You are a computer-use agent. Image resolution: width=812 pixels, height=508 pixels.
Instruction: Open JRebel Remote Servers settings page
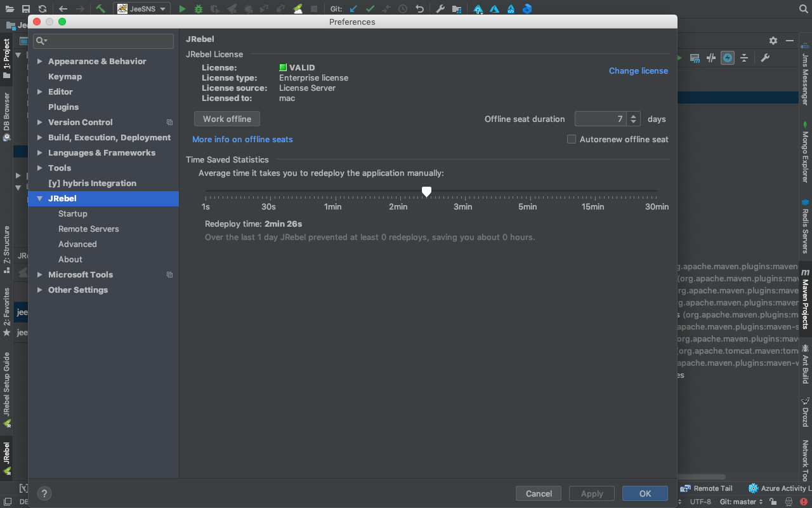(89, 229)
